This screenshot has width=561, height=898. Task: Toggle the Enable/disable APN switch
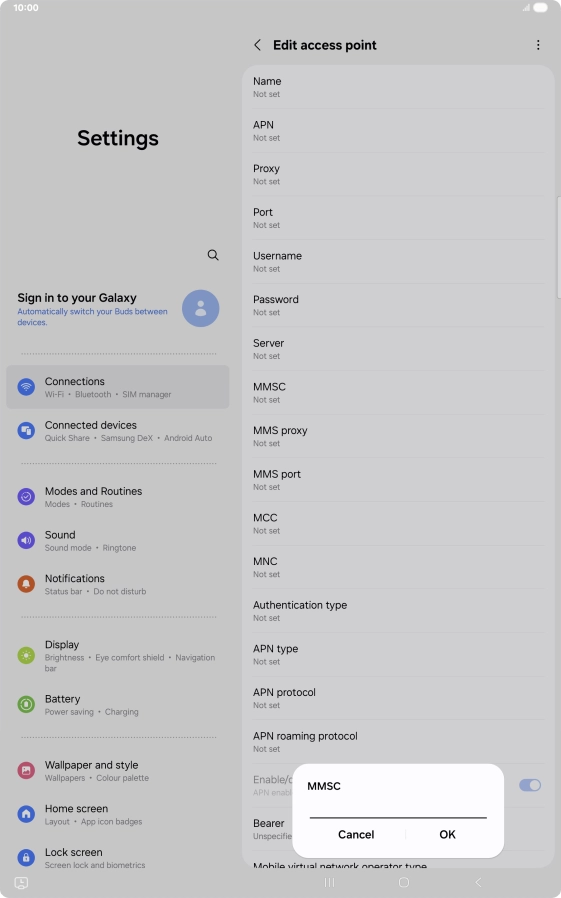[530, 785]
